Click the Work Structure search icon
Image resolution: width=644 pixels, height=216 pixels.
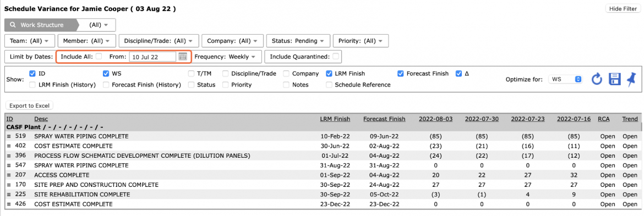coord(13,25)
